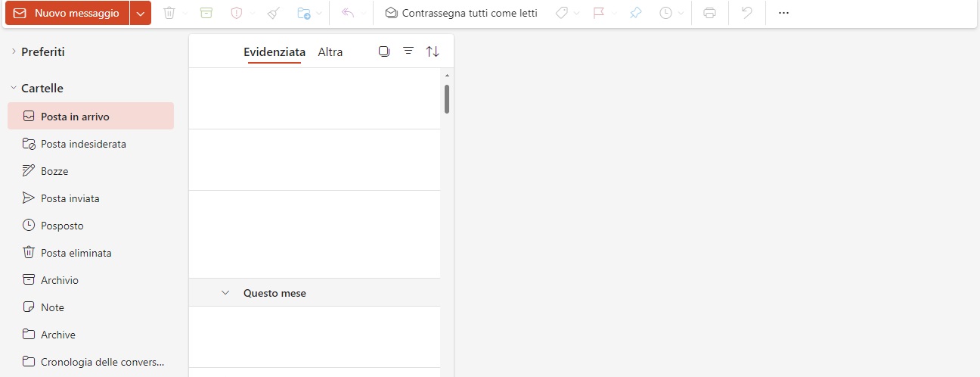Viewport: 980px width, 377px height.
Task: Click the Nuovo messaggio button
Action: pyautogui.click(x=67, y=13)
